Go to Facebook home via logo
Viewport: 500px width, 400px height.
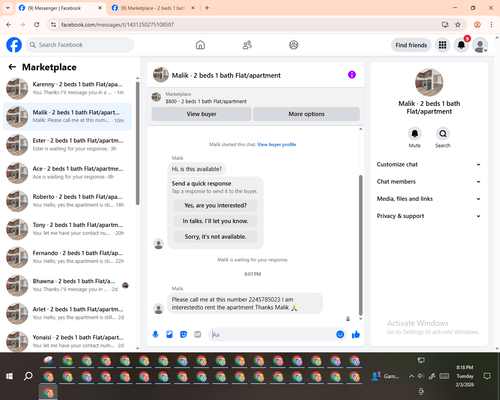point(14,45)
